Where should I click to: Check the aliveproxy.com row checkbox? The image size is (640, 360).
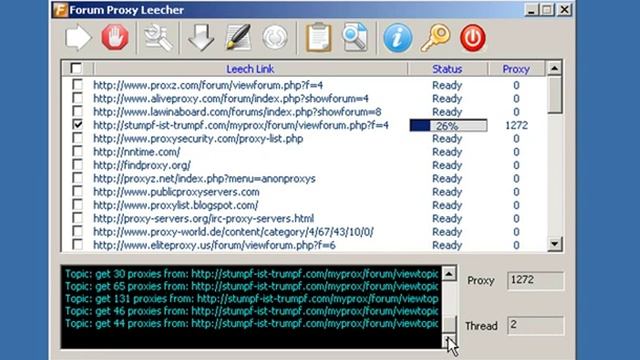click(x=77, y=98)
